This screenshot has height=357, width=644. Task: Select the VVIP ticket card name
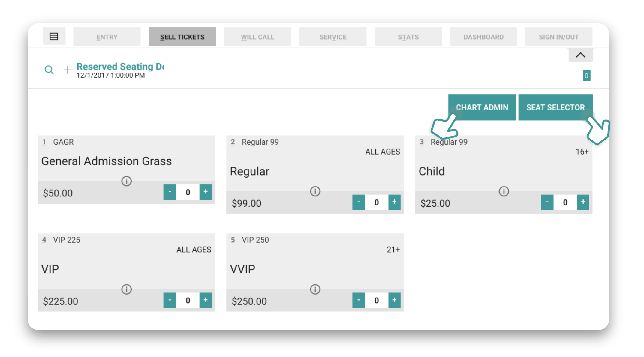tap(242, 269)
